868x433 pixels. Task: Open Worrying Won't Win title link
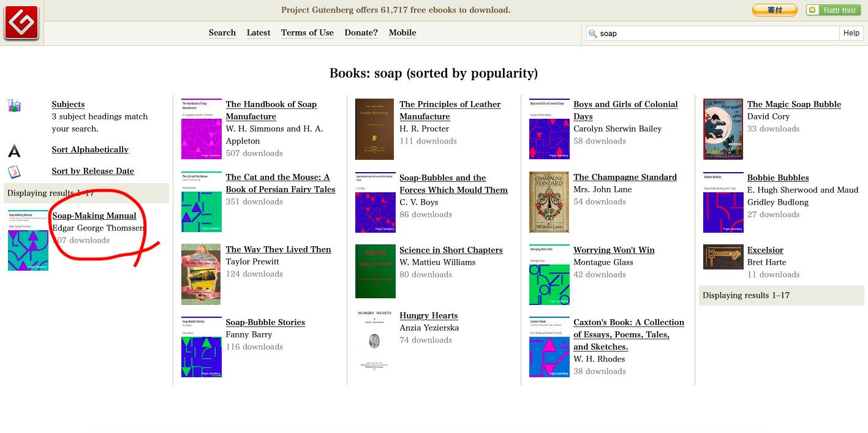click(614, 250)
